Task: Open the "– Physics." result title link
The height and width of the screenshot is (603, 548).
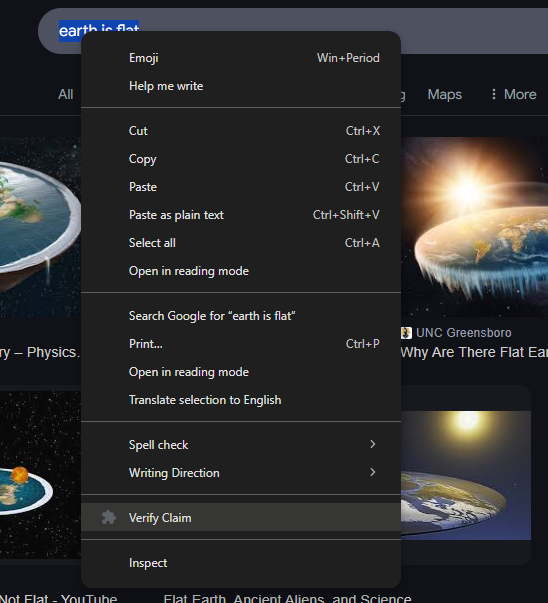Action: tap(40, 352)
